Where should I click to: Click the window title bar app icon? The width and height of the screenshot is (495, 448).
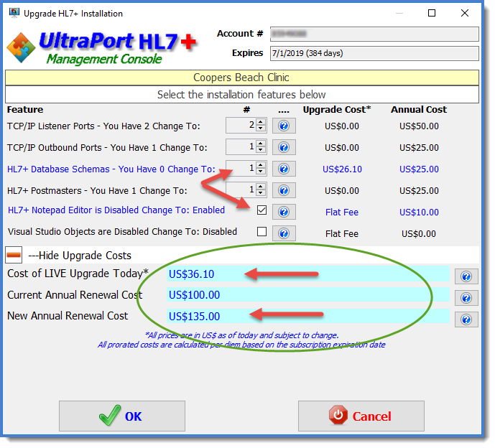pos(14,13)
